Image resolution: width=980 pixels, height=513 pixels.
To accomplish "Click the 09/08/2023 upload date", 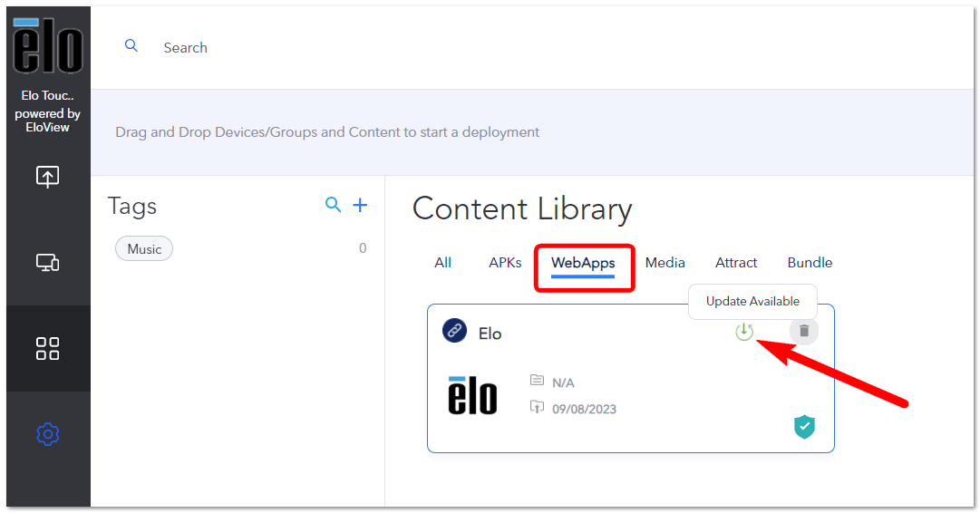I will (x=584, y=410).
